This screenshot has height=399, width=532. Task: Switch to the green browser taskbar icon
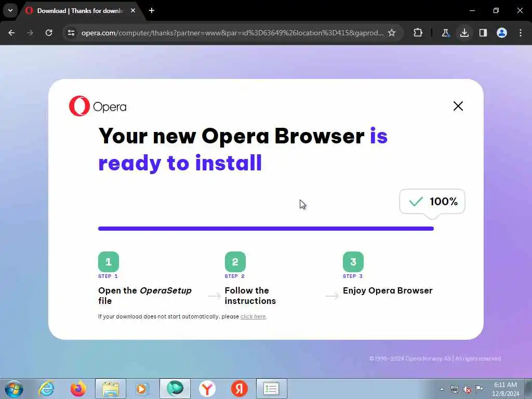click(x=175, y=389)
